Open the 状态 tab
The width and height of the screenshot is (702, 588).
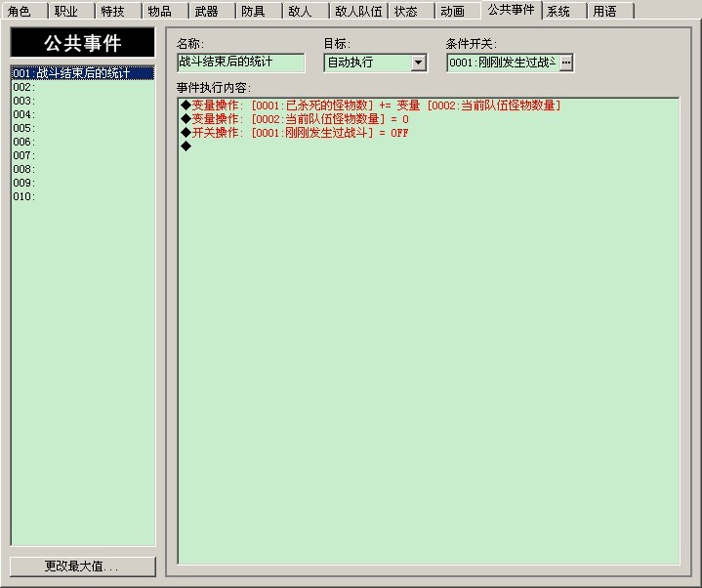pyautogui.click(x=411, y=11)
